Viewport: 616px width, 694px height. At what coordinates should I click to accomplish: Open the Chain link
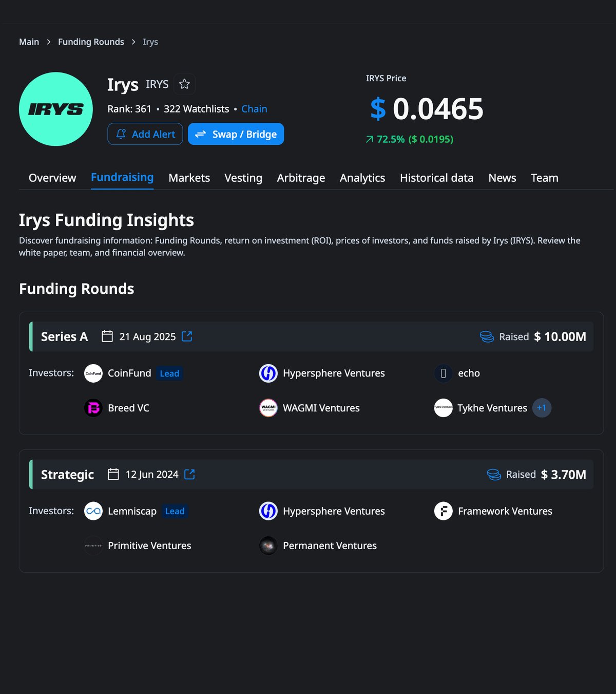coord(254,109)
